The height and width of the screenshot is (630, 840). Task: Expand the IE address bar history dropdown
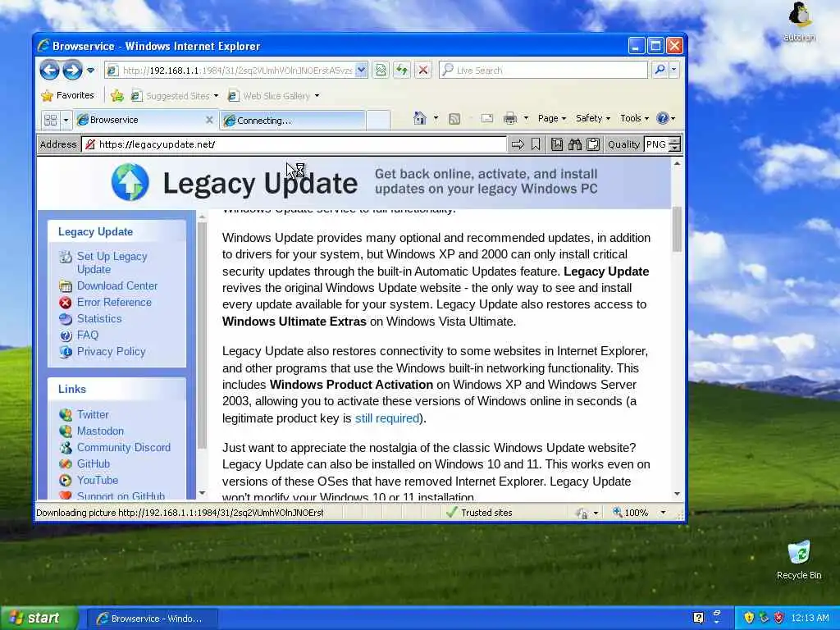point(362,71)
